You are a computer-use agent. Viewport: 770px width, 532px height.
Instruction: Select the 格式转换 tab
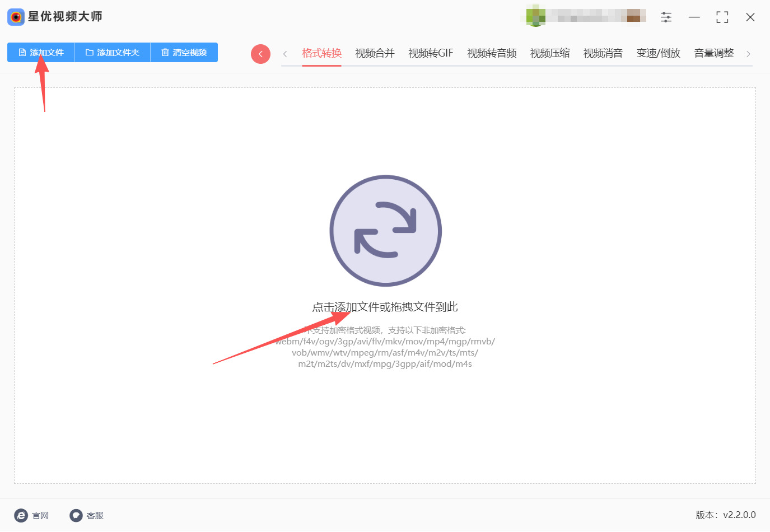[x=322, y=53]
